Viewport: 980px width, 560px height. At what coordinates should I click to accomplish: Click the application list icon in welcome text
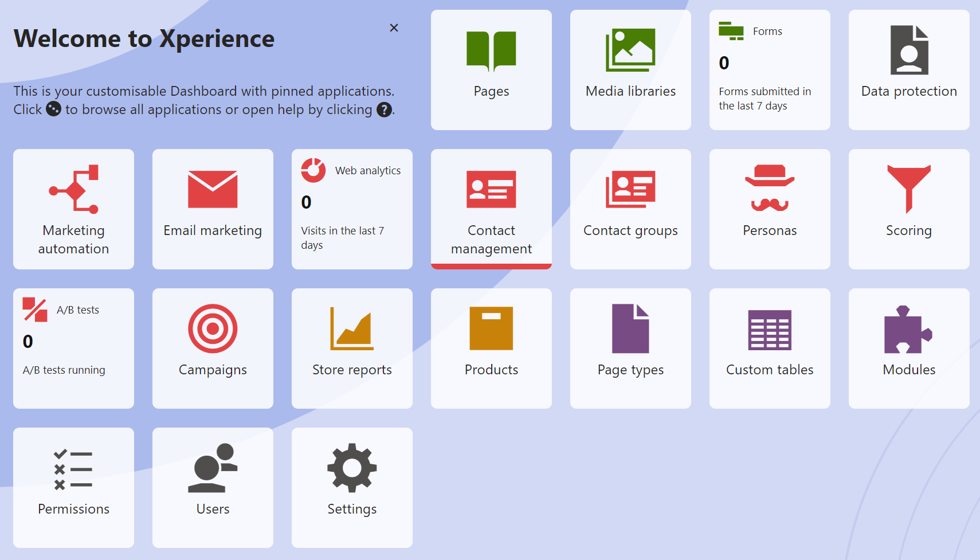[53, 109]
